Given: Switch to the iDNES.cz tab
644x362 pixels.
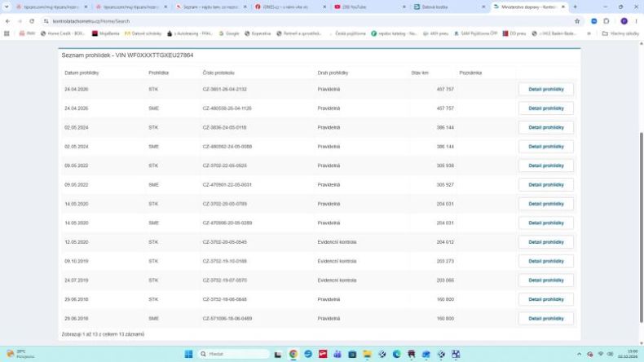Looking at the screenshot, I should (290, 7).
